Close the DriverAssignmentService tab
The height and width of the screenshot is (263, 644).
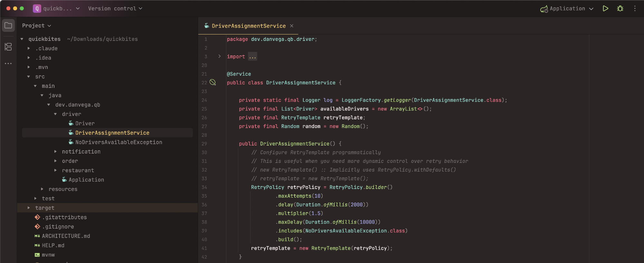click(291, 26)
